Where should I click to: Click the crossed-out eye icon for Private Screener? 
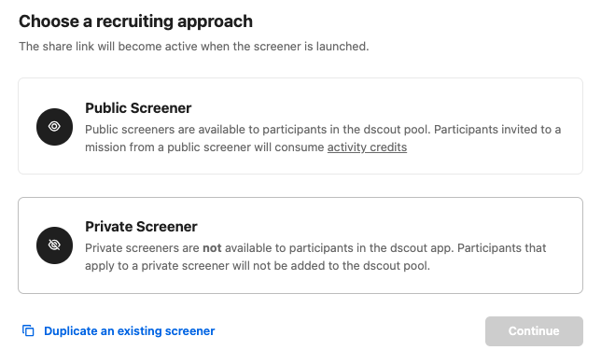(54, 245)
